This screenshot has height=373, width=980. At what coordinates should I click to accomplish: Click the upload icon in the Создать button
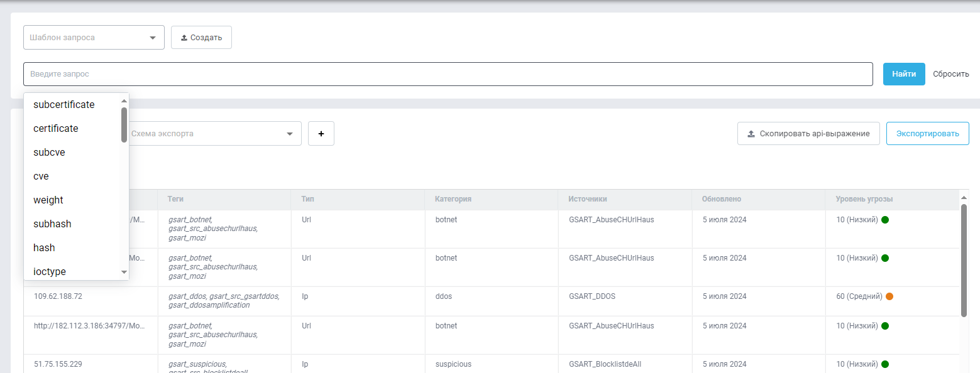[184, 38]
